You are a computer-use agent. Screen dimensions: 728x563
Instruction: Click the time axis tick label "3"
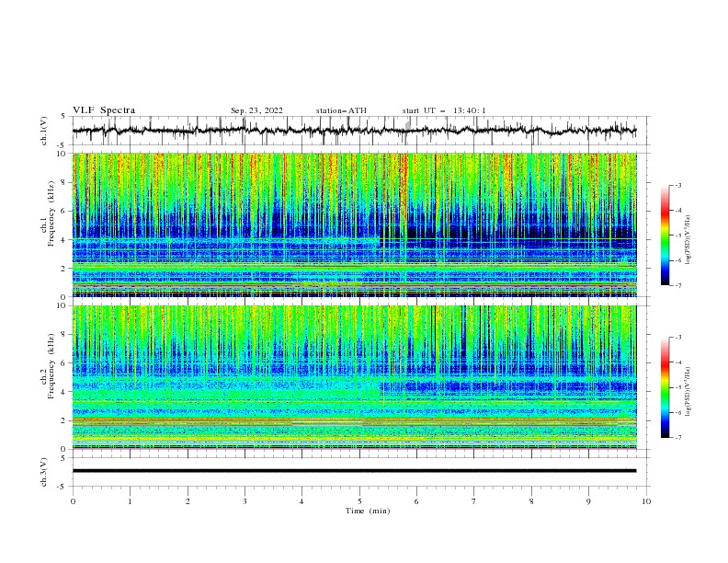(245, 501)
